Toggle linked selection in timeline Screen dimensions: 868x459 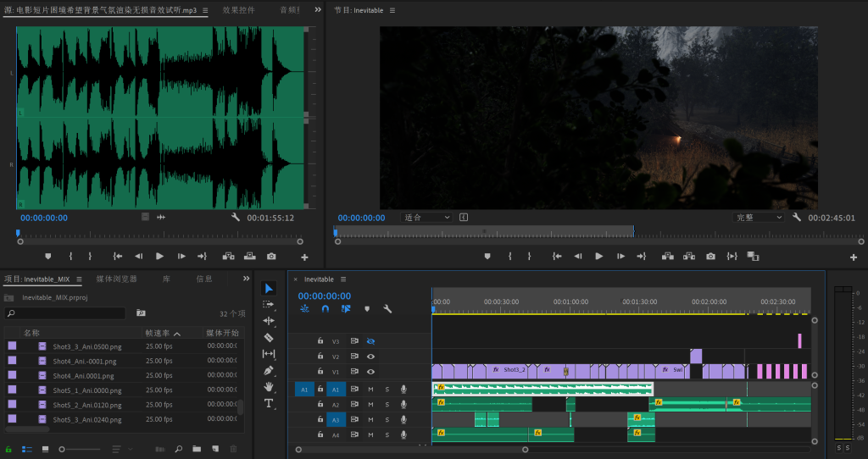point(346,309)
